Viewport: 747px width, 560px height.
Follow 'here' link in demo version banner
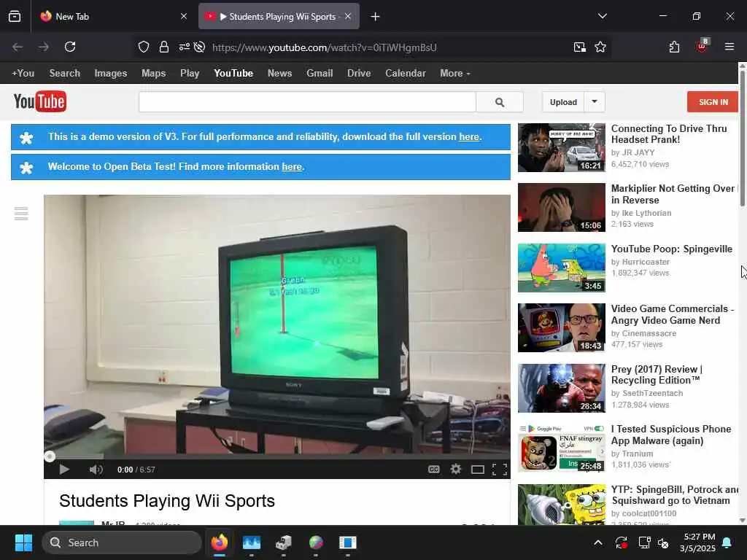pyautogui.click(x=469, y=136)
